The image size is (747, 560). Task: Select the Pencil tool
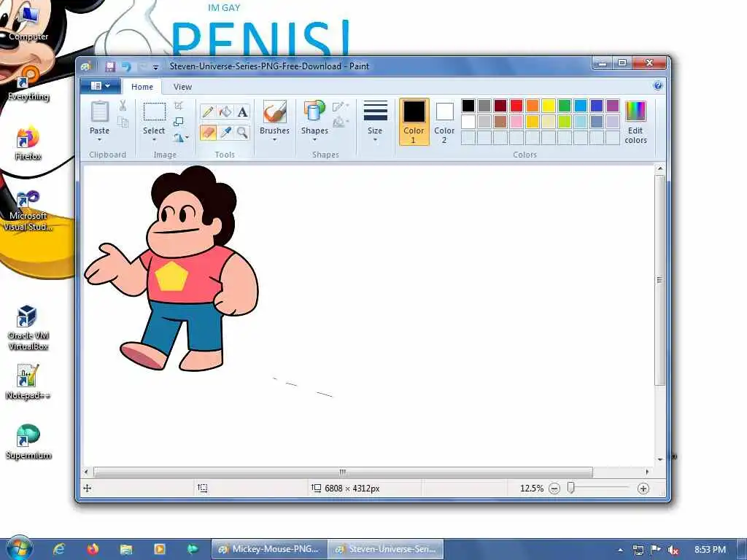pos(208,112)
